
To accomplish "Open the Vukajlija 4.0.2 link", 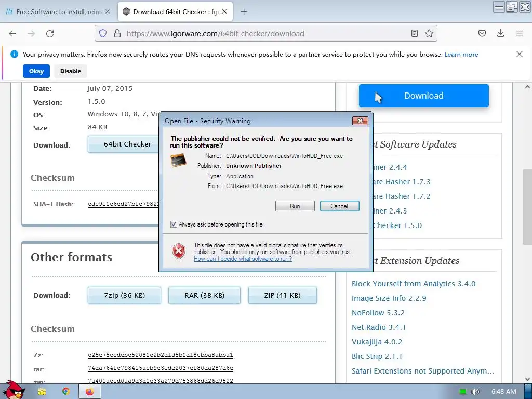I will click(x=377, y=342).
